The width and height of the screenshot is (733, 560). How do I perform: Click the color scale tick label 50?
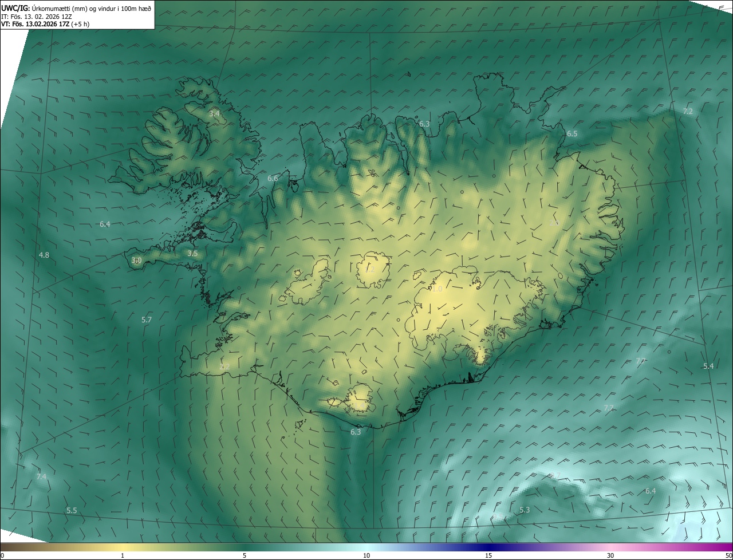[x=728, y=555]
